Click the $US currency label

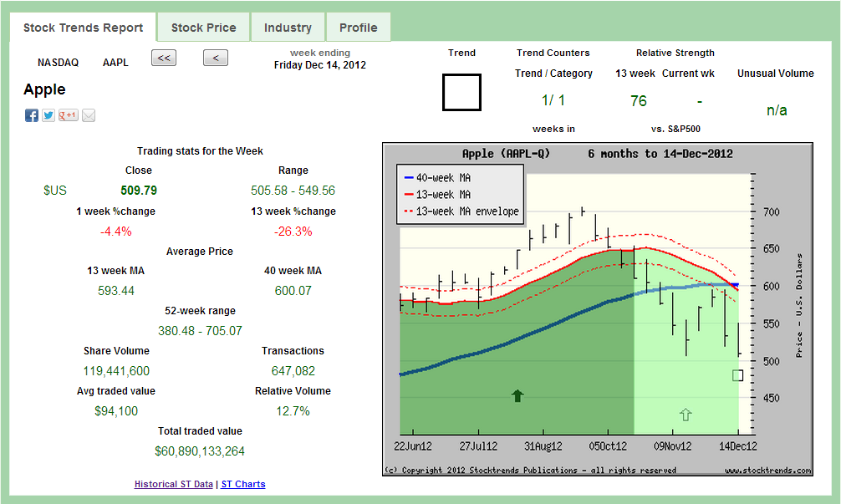tap(55, 191)
